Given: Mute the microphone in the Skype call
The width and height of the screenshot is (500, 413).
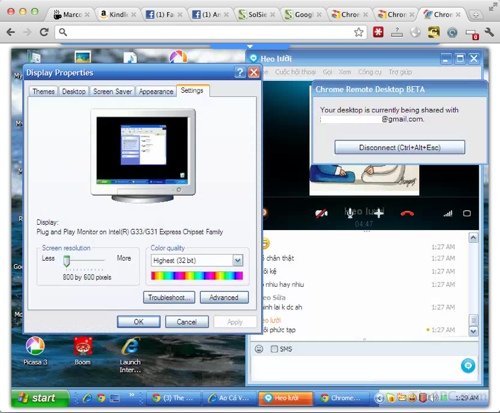Looking at the screenshot, I should 350,213.
